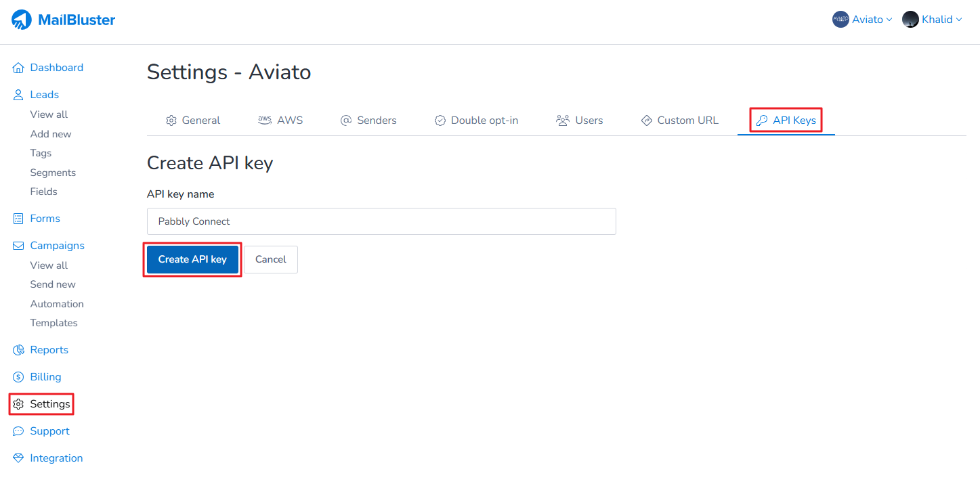Click the MailBluster rocket logo icon
The width and height of the screenshot is (980, 486).
[x=22, y=20]
